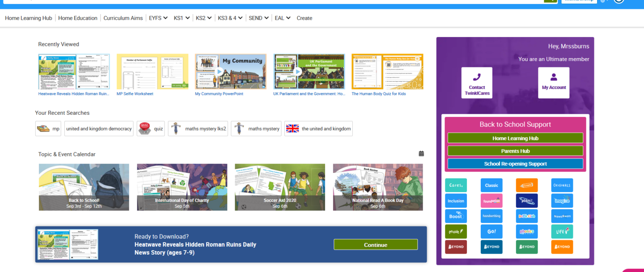Expand the KS3 & 4 dropdown menu
Image resolution: width=644 pixels, height=272 pixels.
tap(230, 18)
